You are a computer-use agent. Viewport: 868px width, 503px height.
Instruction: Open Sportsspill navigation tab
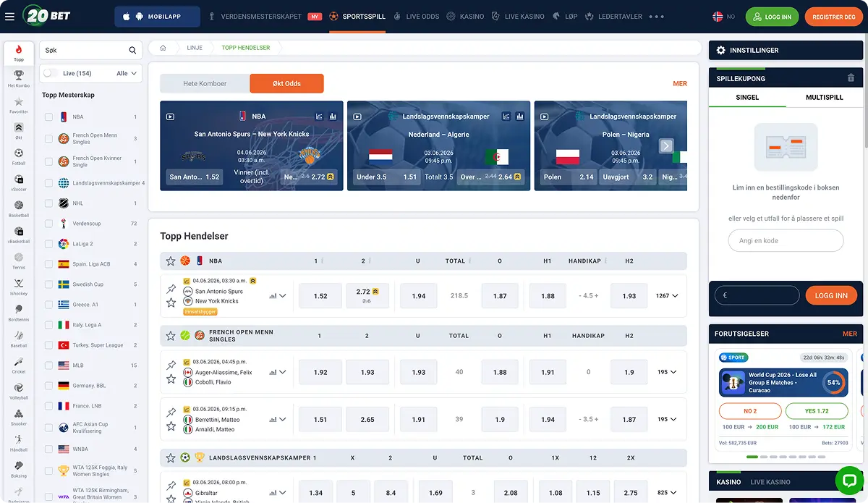click(x=357, y=16)
